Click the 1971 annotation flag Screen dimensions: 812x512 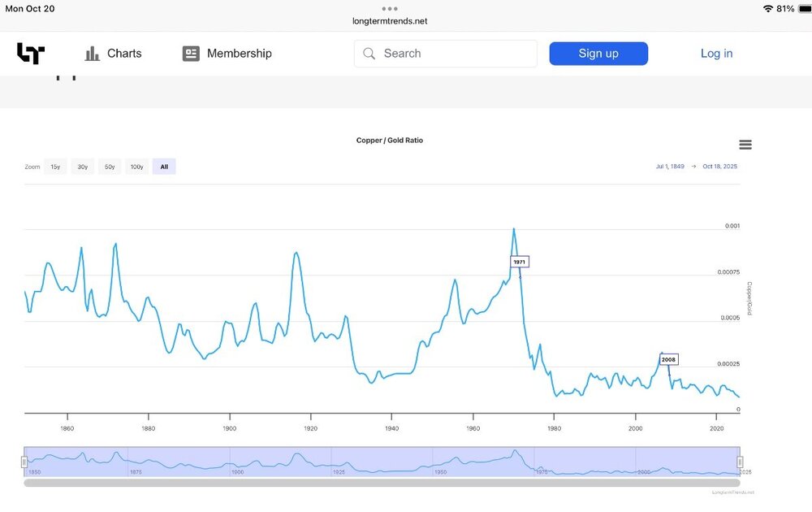(520, 262)
